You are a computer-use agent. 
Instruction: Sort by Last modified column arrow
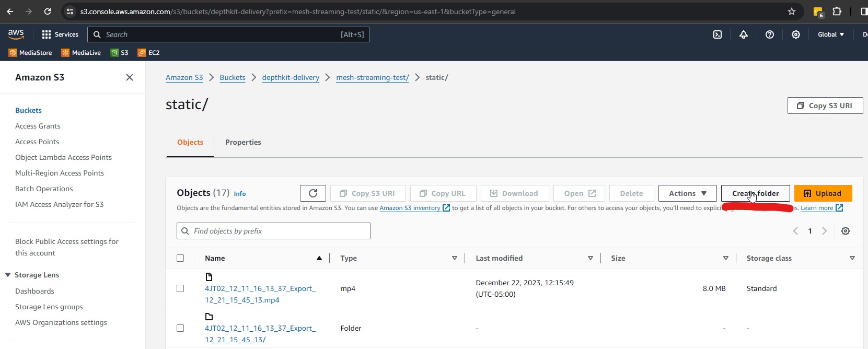[591, 258]
